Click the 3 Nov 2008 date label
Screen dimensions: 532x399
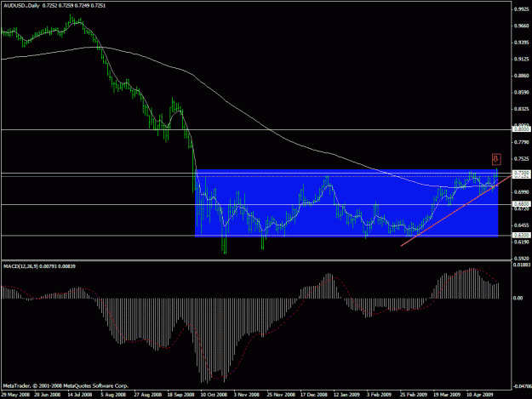coord(247,395)
